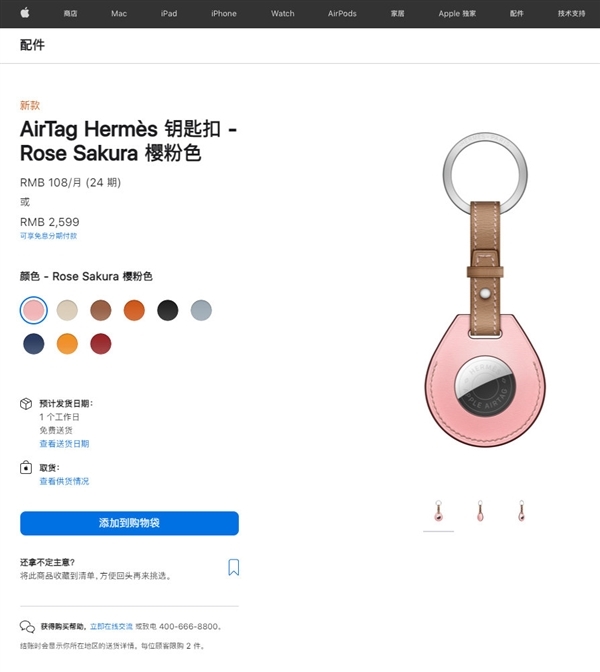Image resolution: width=600 pixels, height=672 pixels.
Task: Pick the orange color swatch
Action: (134, 310)
